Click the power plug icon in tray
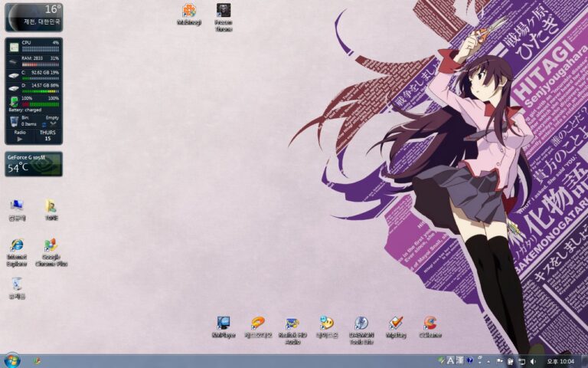This screenshot has width=588, height=368. (511, 361)
